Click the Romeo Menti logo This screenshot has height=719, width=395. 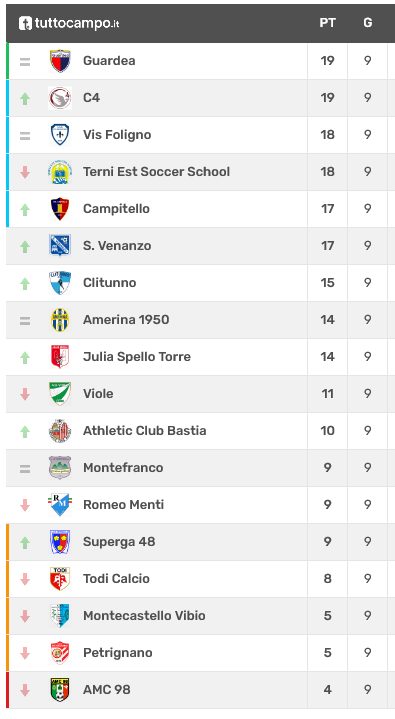pos(60,505)
